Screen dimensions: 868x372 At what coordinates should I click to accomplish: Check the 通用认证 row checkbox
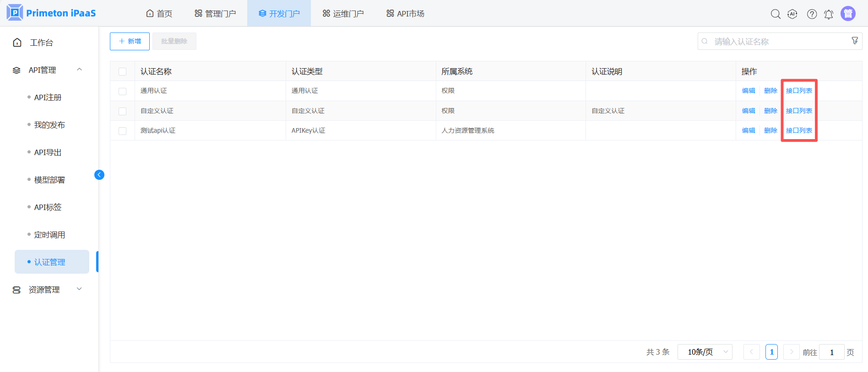pyautogui.click(x=122, y=91)
